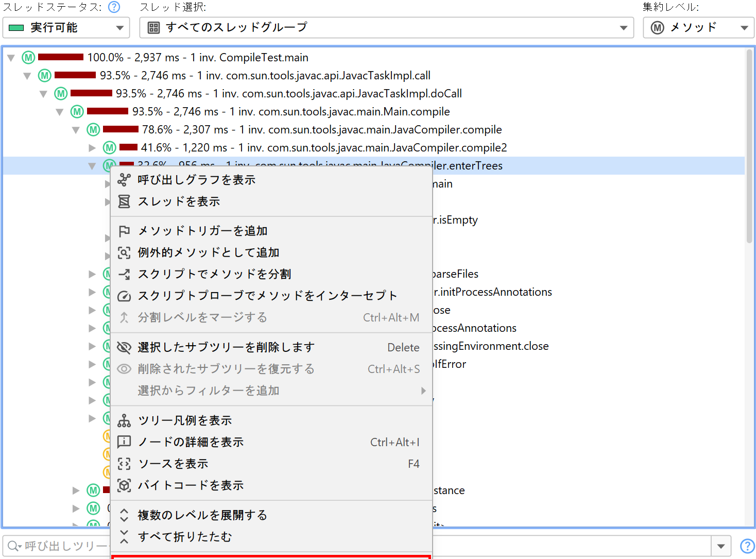Image resolution: width=756 pixels, height=559 pixels.
Task: Click the call graph icon in context menu
Action: (x=124, y=180)
